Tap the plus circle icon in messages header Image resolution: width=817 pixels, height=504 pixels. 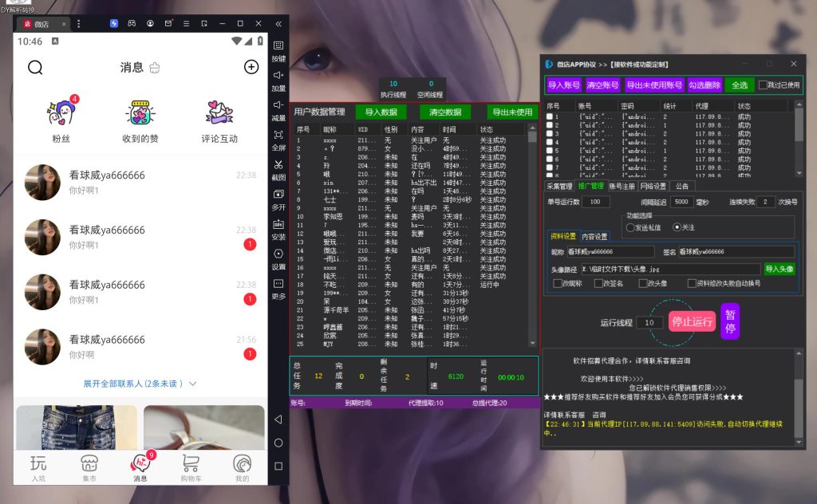251,67
